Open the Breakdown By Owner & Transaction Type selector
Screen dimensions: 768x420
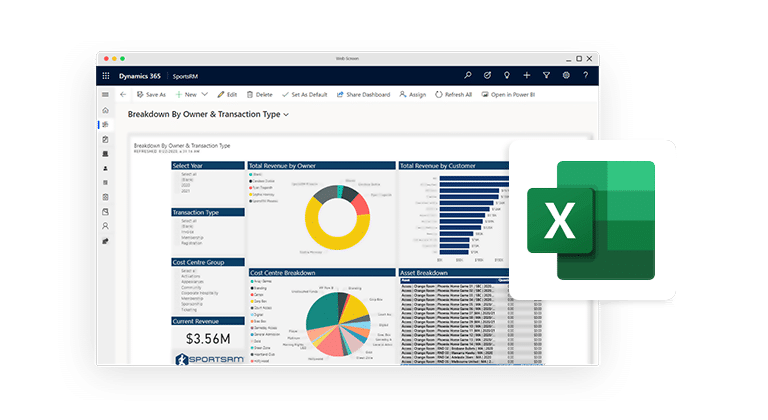coord(209,114)
